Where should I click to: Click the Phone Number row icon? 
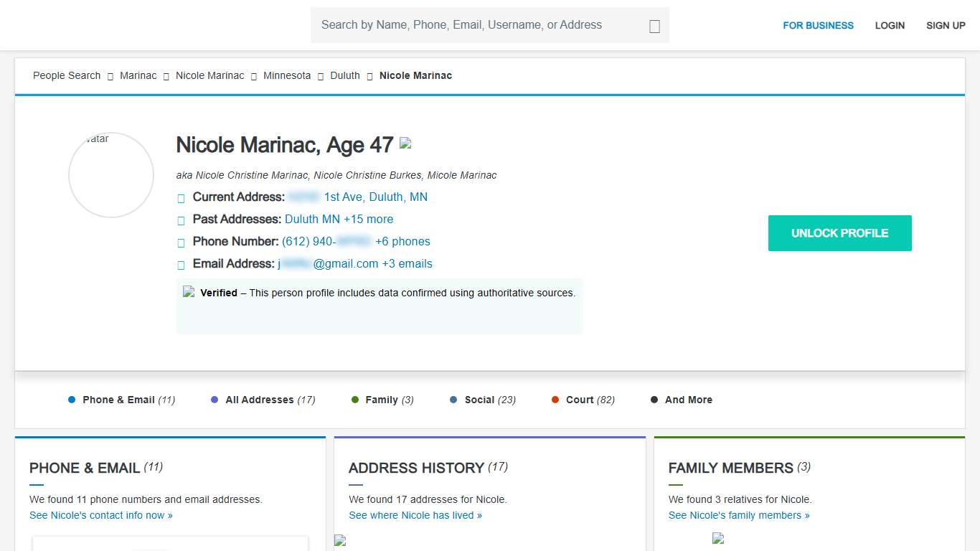pyautogui.click(x=181, y=242)
